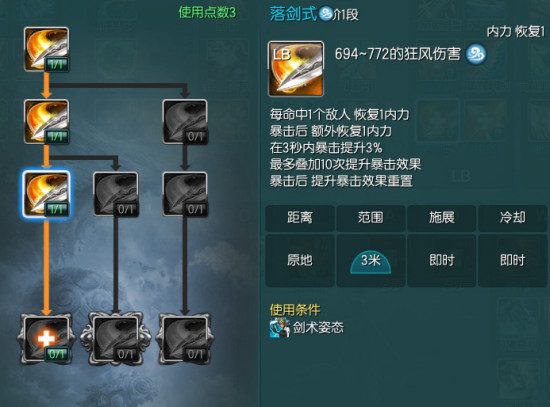Viewport: 550px width, 407px height.
Task: Click the 距离 header cell
Action: pyautogui.click(x=300, y=218)
